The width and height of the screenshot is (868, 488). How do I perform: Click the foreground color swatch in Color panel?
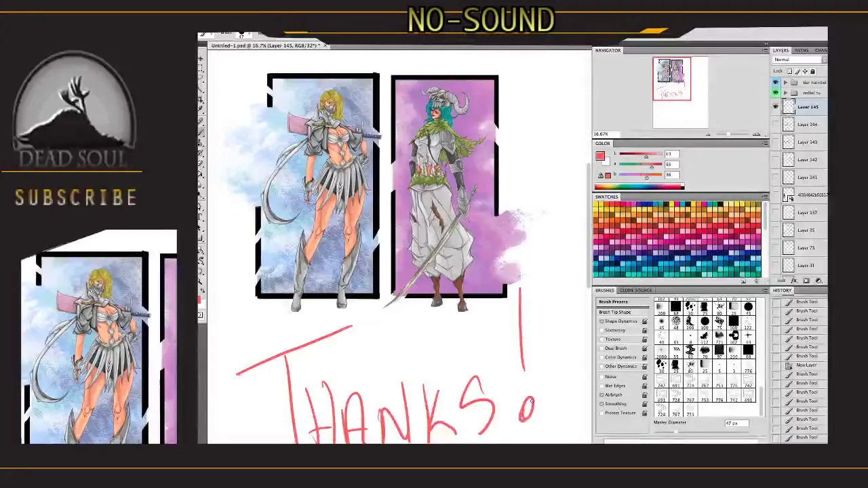600,156
